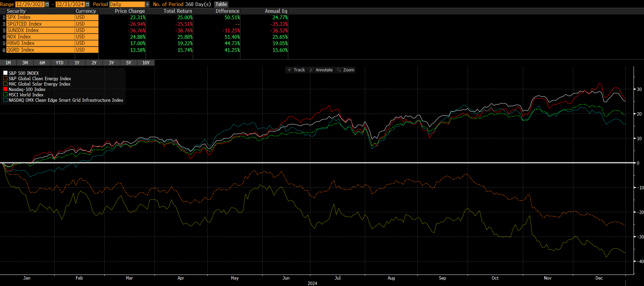Click the MXWO Index security field
644x286 pixels.
pyautogui.click(x=40, y=43)
